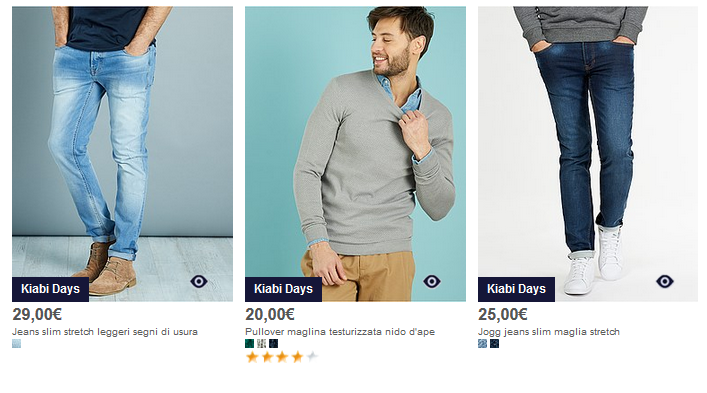Select the light grey swatch under the pullover
707x393 pixels.
point(262,344)
